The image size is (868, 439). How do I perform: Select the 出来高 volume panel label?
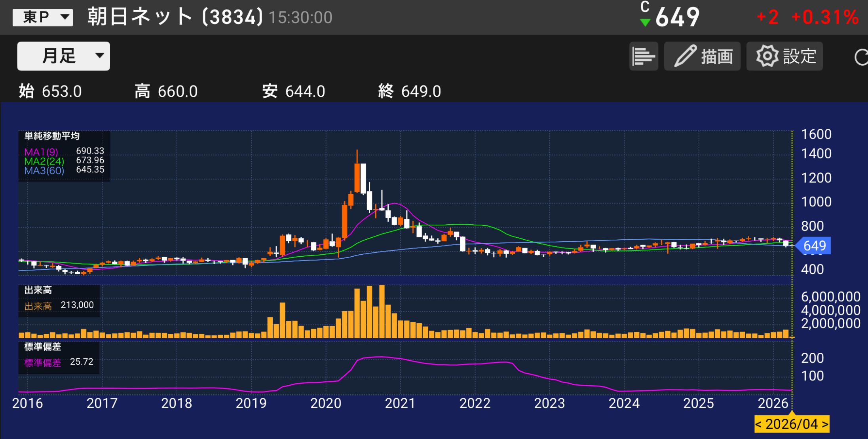click(x=38, y=290)
